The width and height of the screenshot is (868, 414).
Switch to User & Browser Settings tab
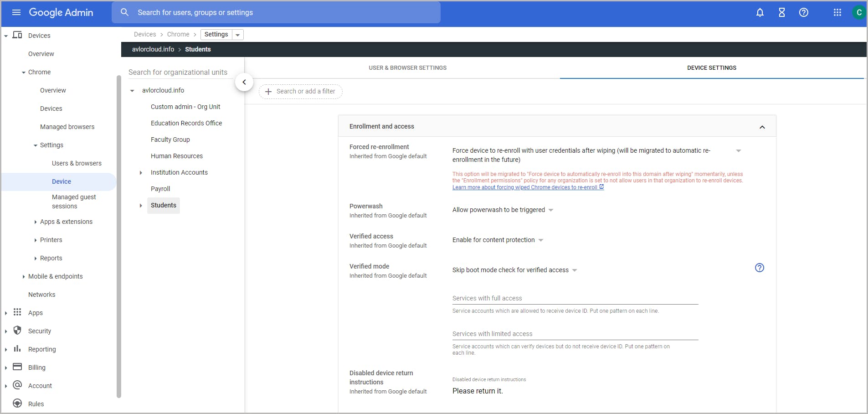tap(407, 68)
